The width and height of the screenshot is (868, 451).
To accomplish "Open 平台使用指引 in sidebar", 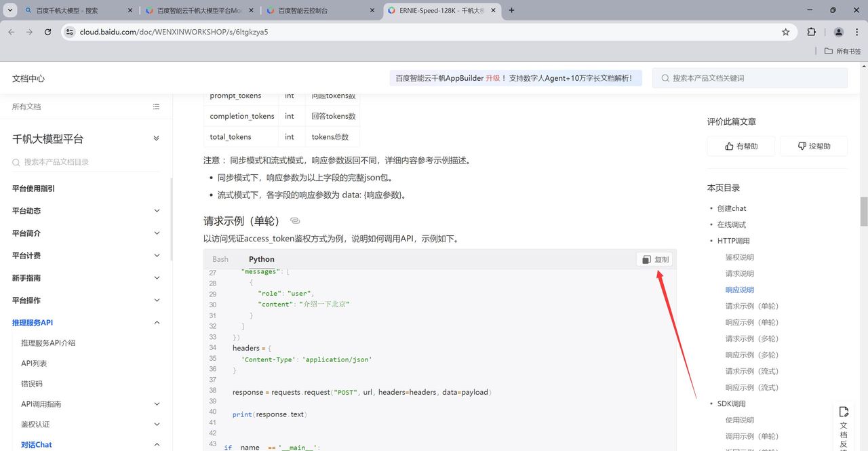I will coord(34,189).
